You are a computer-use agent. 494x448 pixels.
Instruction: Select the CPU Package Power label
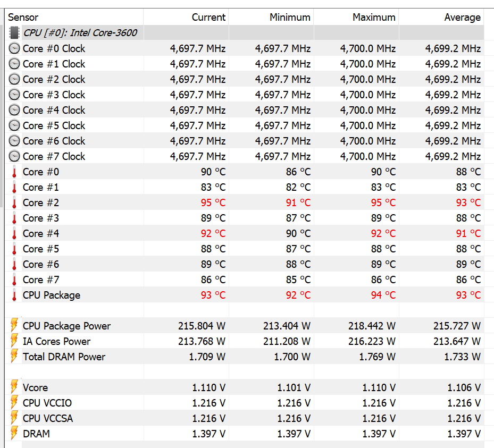coord(66,326)
